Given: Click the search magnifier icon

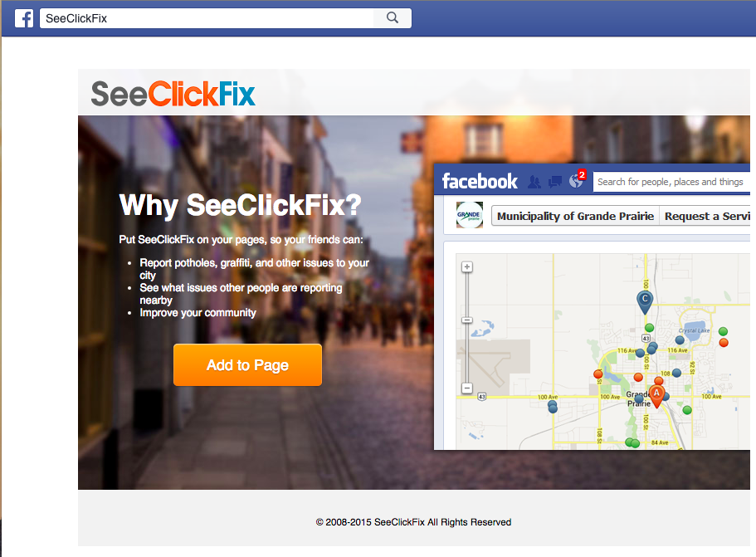Looking at the screenshot, I should click(393, 17).
